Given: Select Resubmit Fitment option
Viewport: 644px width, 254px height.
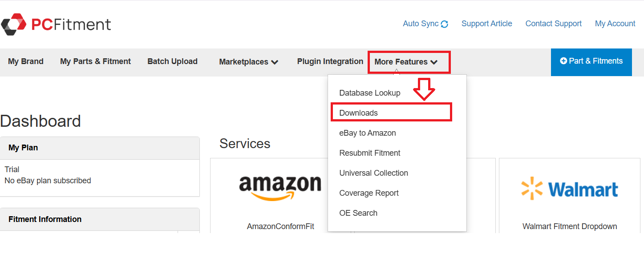Looking at the screenshot, I should pyautogui.click(x=369, y=153).
